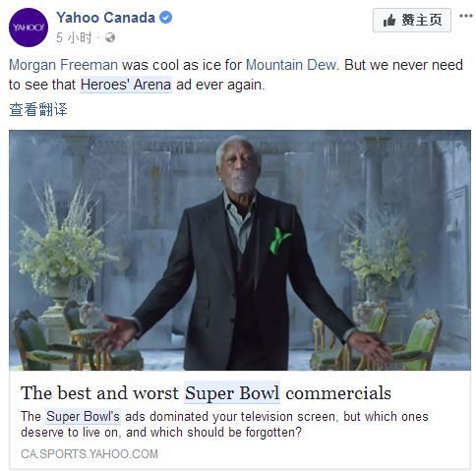Click the thumbs-up icon on like button
This screenshot has width=476, height=471.
389,21
